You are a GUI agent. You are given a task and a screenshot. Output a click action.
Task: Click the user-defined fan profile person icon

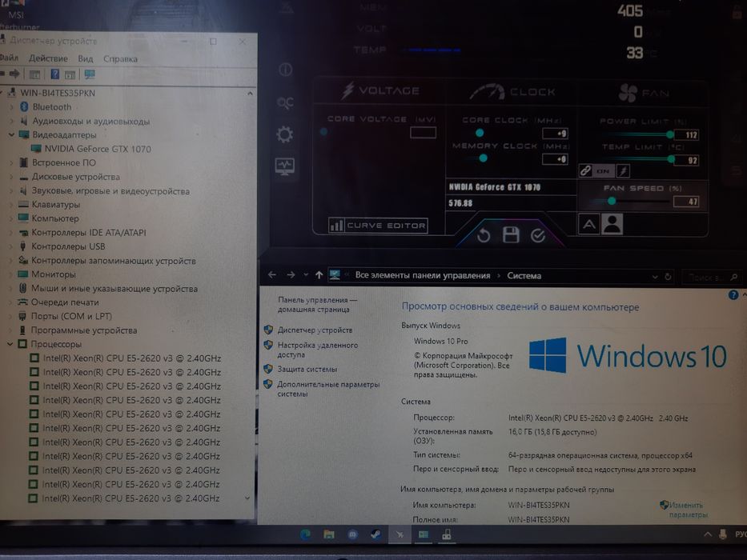click(x=612, y=224)
